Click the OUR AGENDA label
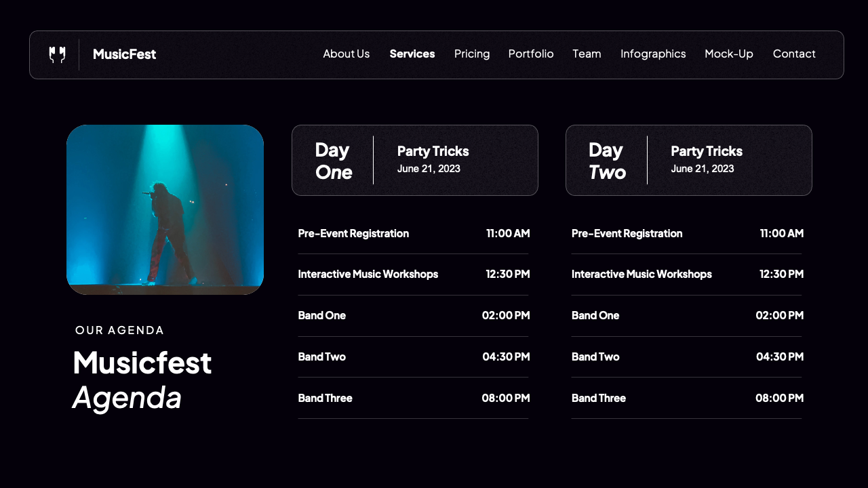 120,330
